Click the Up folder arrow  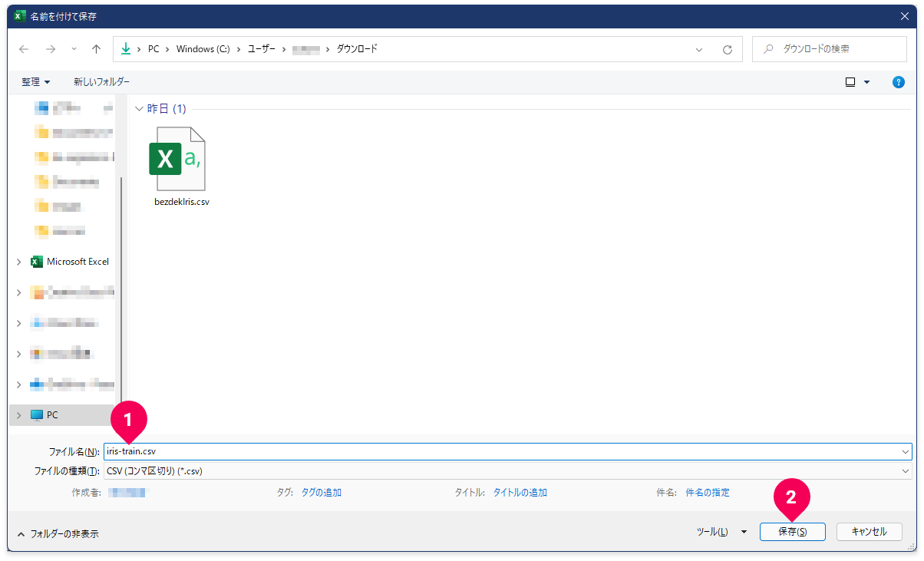click(x=96, y=49)
